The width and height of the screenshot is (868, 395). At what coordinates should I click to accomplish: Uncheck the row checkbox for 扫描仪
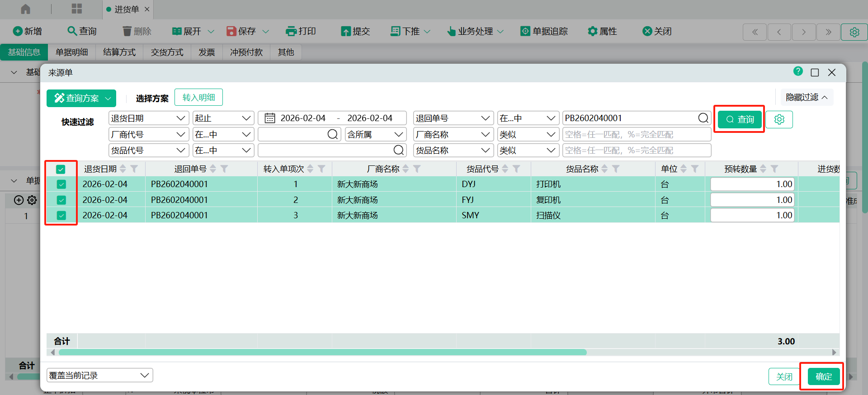tap(61, 216)
